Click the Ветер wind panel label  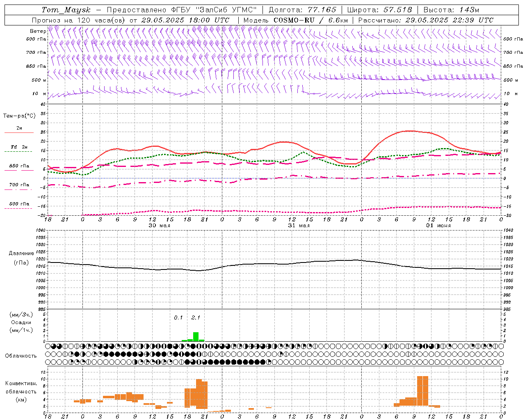[x=38, y=31]
